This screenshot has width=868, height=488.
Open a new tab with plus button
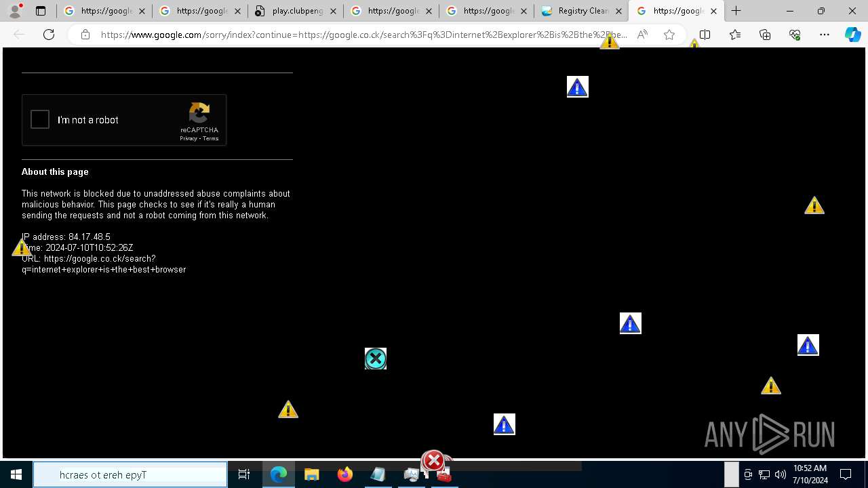tap(736, 11)
